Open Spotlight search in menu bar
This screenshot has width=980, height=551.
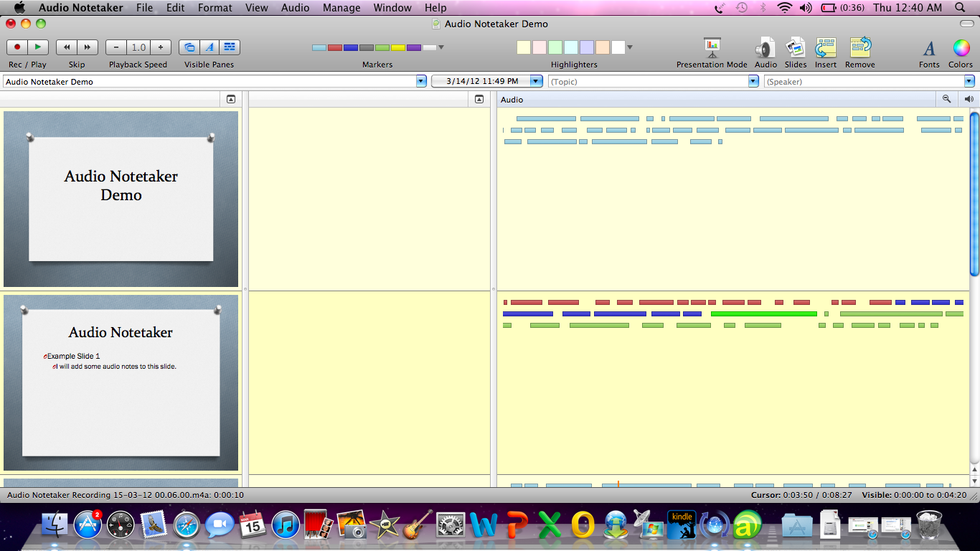pyautogui.click(x=961, y=8)
